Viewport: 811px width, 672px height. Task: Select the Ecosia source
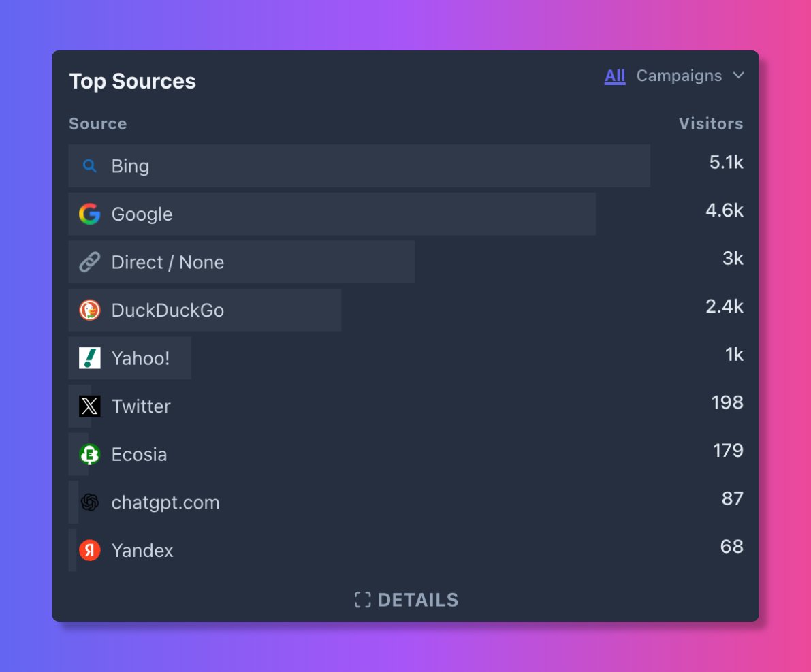139,454
